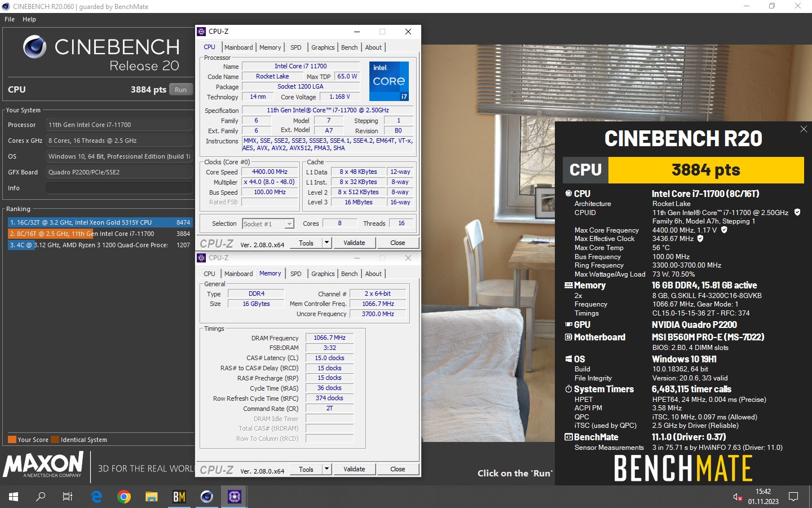Select Mainboard tab in lower CPU-Z window
Screen dimensions: 812x508
[239, 274]
